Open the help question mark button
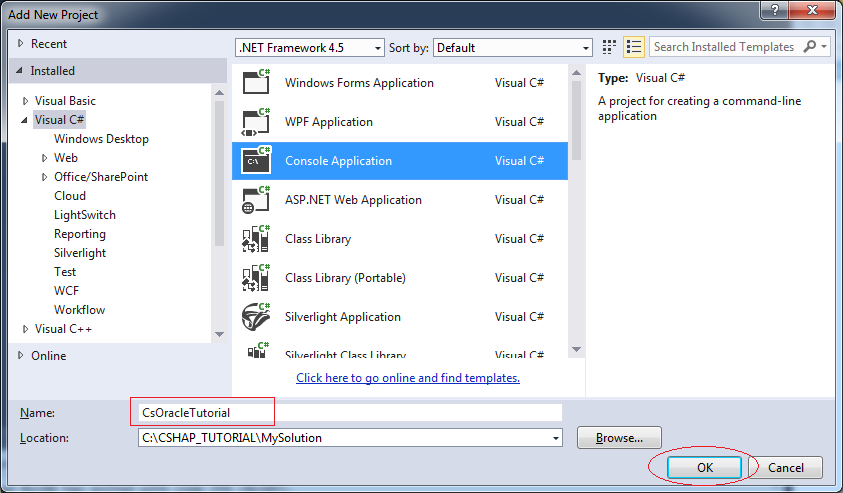 [775, 10]
